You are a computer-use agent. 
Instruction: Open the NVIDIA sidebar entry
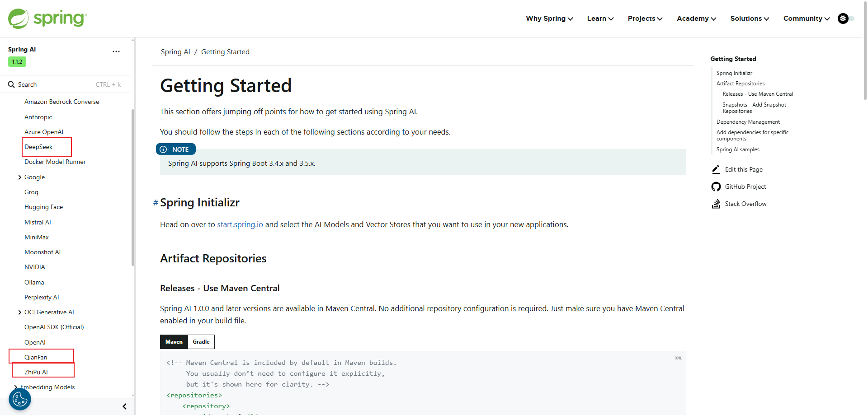pyautogui.click(x=35, y=267)
